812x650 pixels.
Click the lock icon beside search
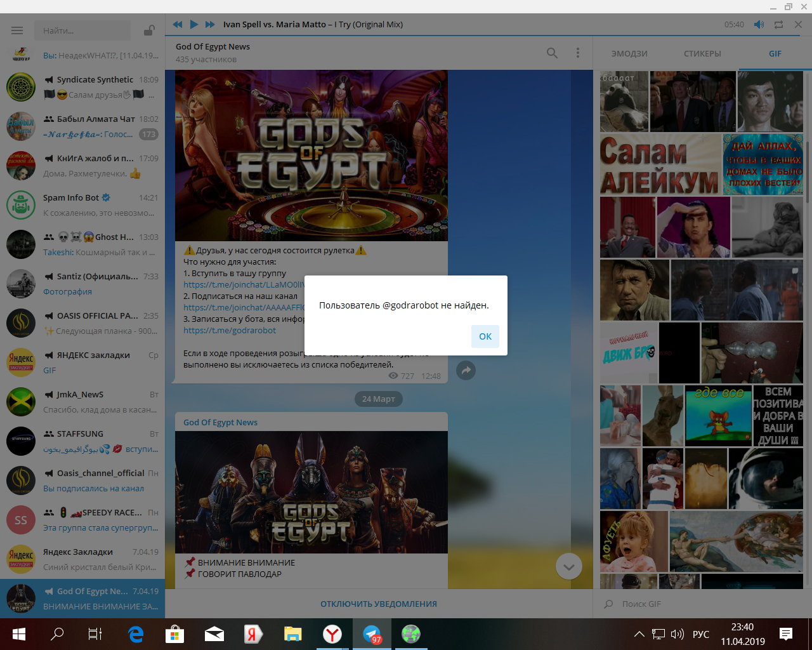pos(149,30)
